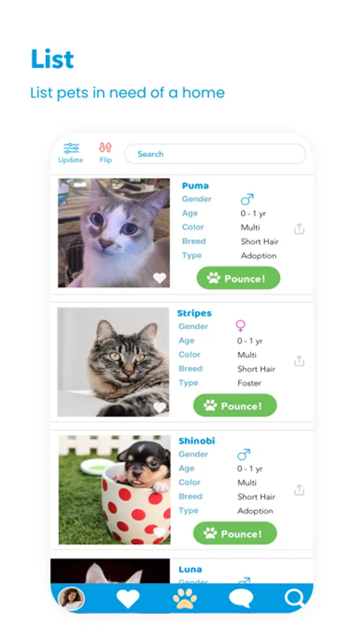Viewport: 363px width, 644px height.
Task: Tap the Flip sort arrows icon
Action: (106, 148)
